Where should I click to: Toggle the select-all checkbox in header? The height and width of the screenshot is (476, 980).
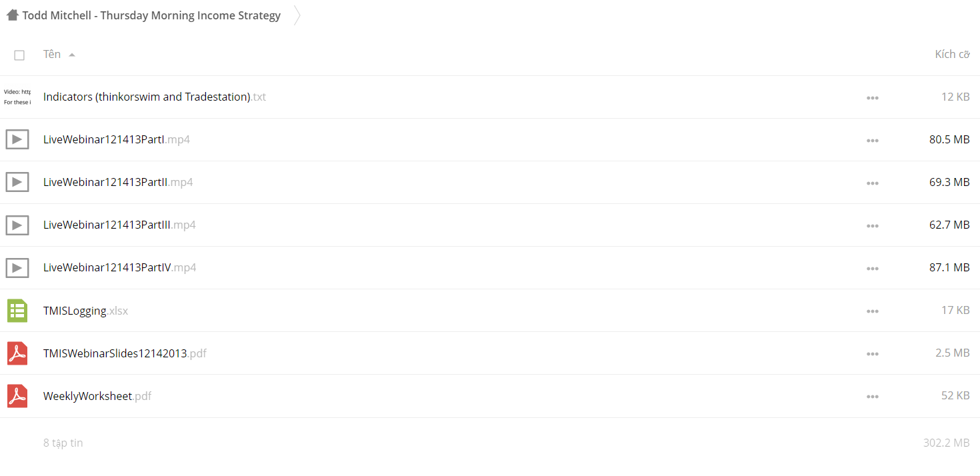click(19, 55)
